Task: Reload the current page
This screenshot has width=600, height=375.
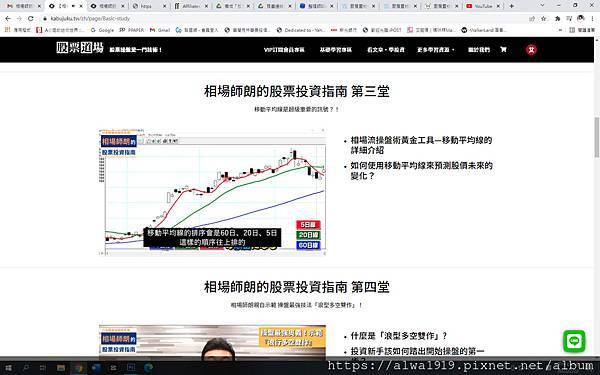Action: (31, 18)
